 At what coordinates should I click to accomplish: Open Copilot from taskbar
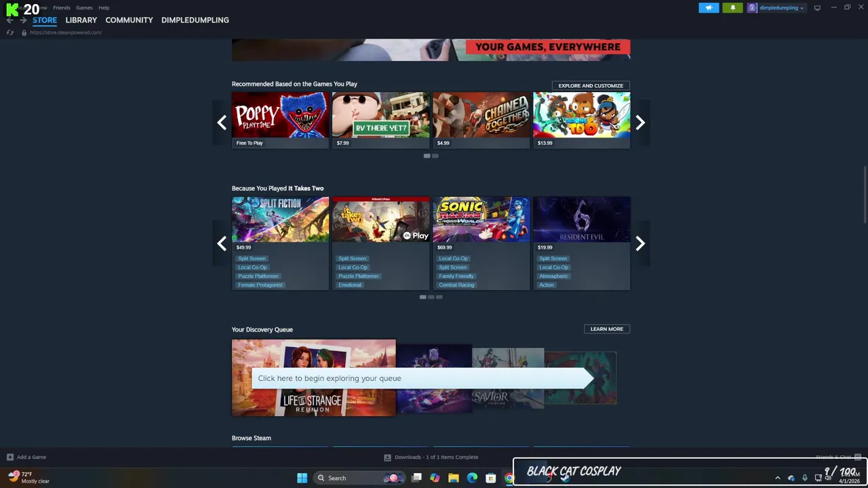click(435, 479)
